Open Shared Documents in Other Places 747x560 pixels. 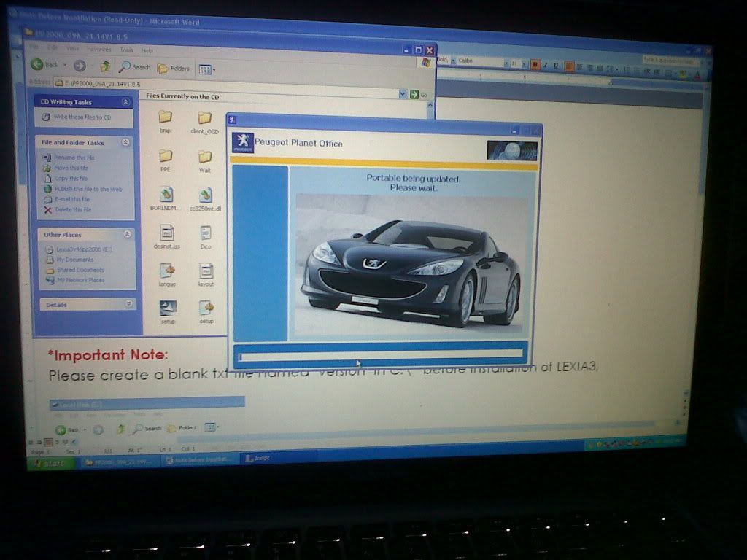[75, 270]
